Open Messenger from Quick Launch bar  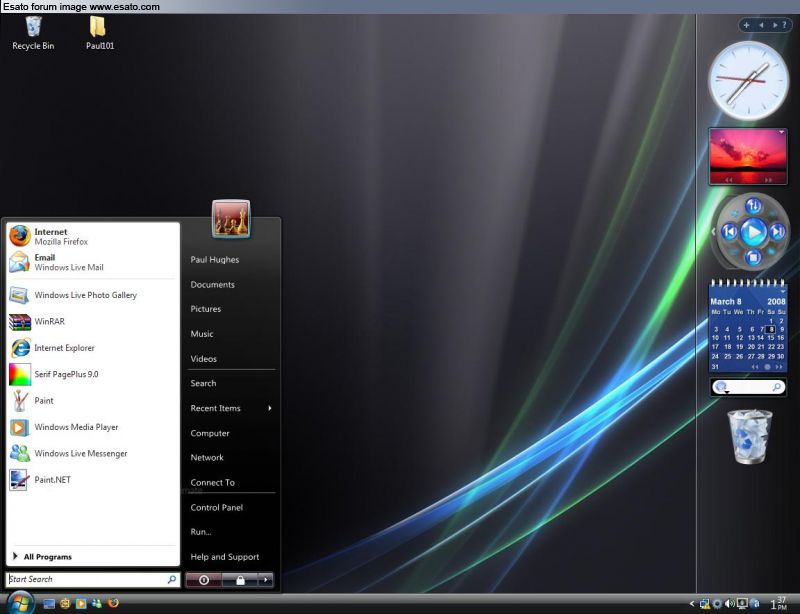pyautogui.click(x=96, y=604)
